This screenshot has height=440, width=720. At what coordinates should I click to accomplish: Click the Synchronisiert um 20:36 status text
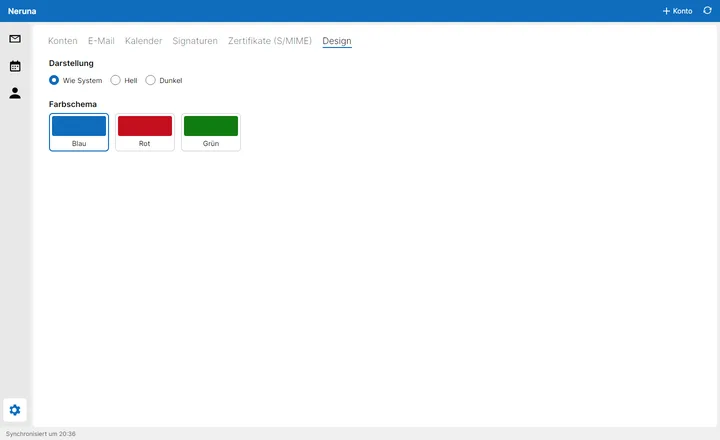coord(40,434)
